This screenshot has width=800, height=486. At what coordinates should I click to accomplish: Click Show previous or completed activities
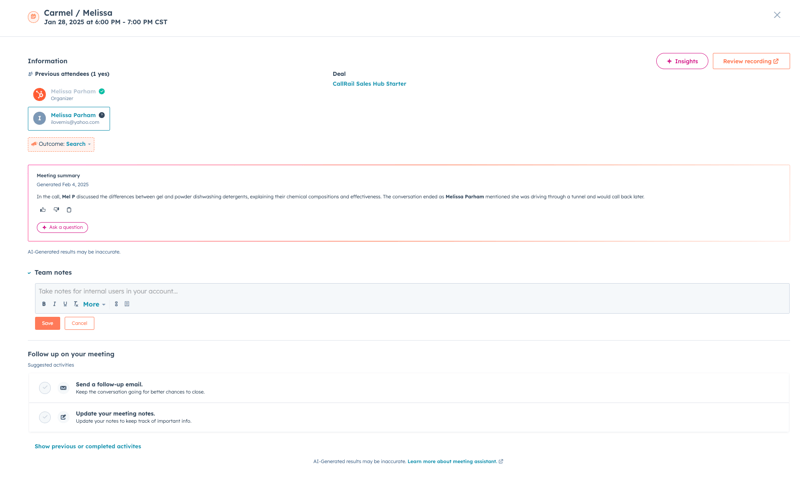pos(88,446)
